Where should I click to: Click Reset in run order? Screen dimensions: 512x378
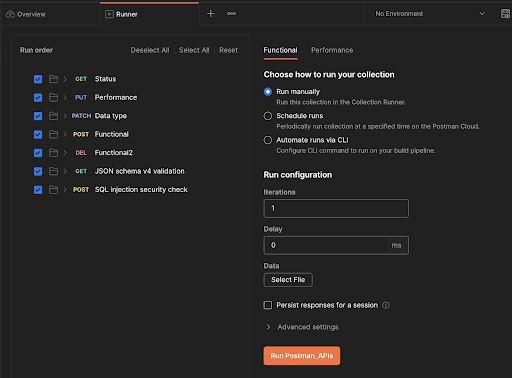click(228, 50)
